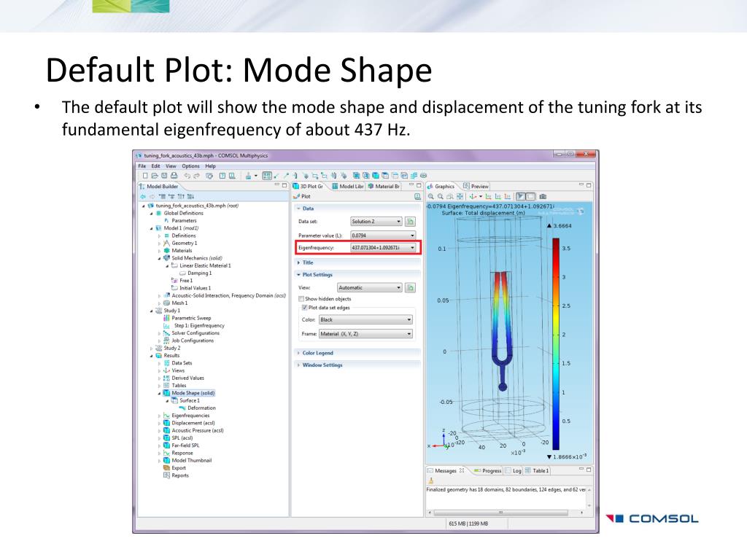The width and height of the screenshot is (747, 560).
Task: Open the Edit menu
Action: click(x=156, y=166)
